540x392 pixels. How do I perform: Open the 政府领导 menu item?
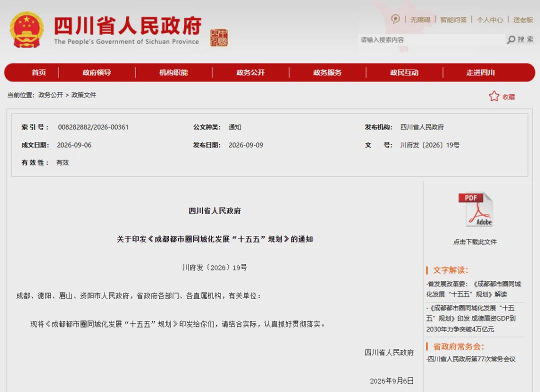pos(97,72)
